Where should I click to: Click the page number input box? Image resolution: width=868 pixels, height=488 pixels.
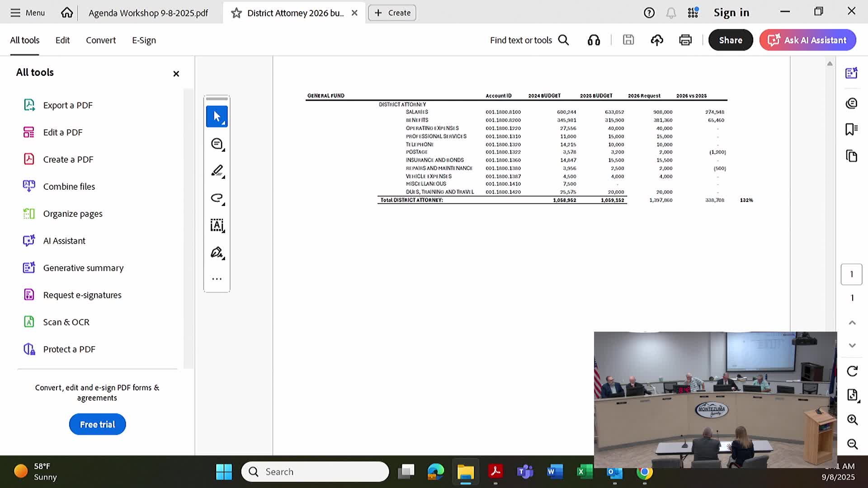[851, 274]
